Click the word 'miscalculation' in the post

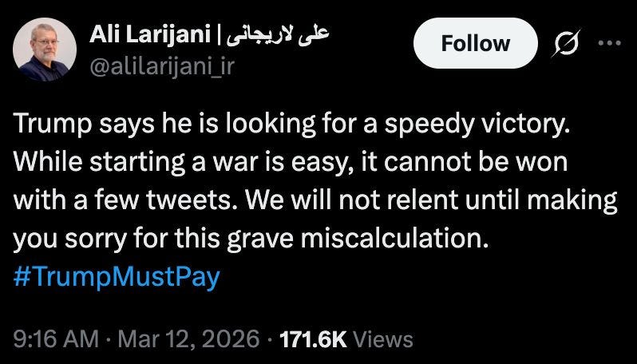pos(394,238)
